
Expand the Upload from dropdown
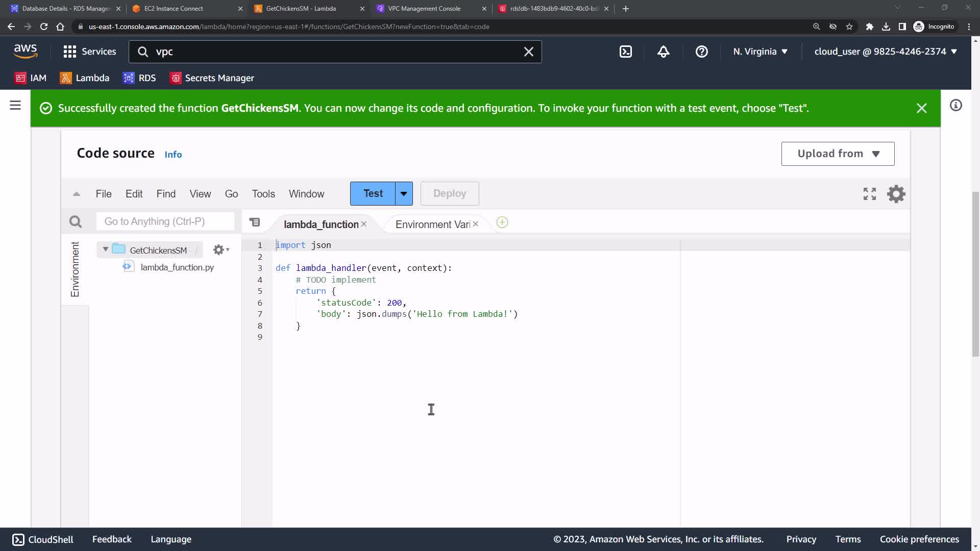coord(838,154)
